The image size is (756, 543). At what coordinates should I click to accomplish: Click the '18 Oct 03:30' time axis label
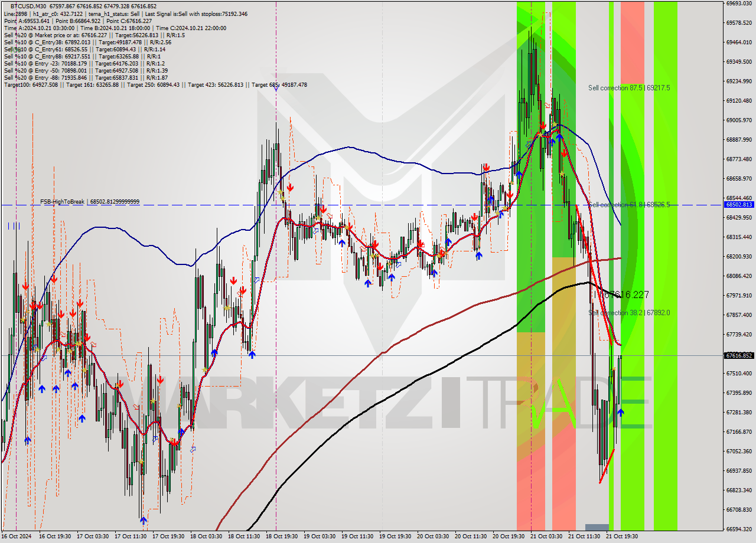pyautogui.click(x=206, y=537)
